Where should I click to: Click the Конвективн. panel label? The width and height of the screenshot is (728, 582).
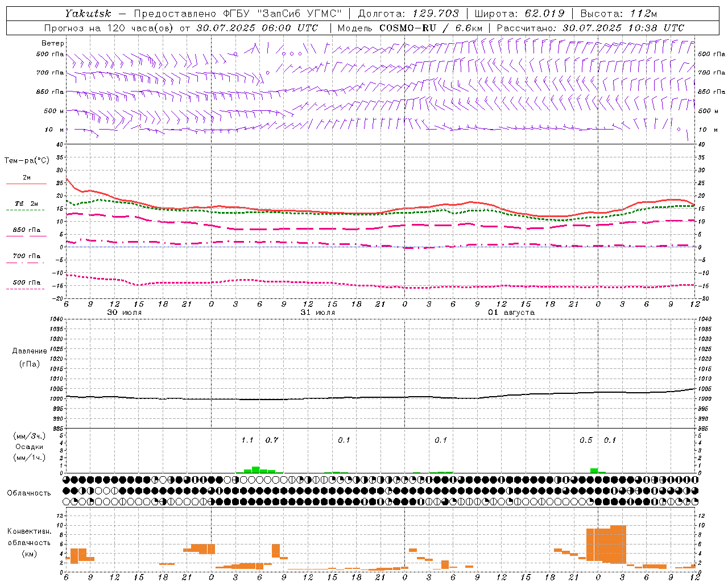point(29,531)
